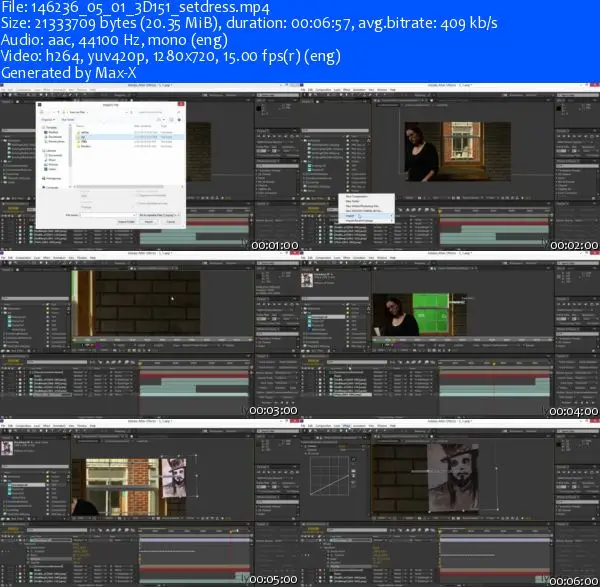Screen dimensions: 600x587
Task: Click the 00:01:00 timestamp label
Action: point(274,245)
